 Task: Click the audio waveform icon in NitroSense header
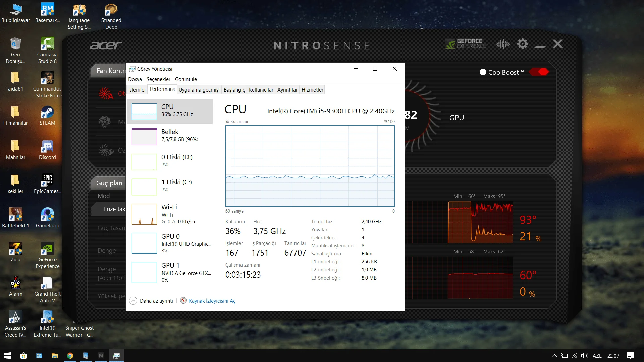coord(503,44)
